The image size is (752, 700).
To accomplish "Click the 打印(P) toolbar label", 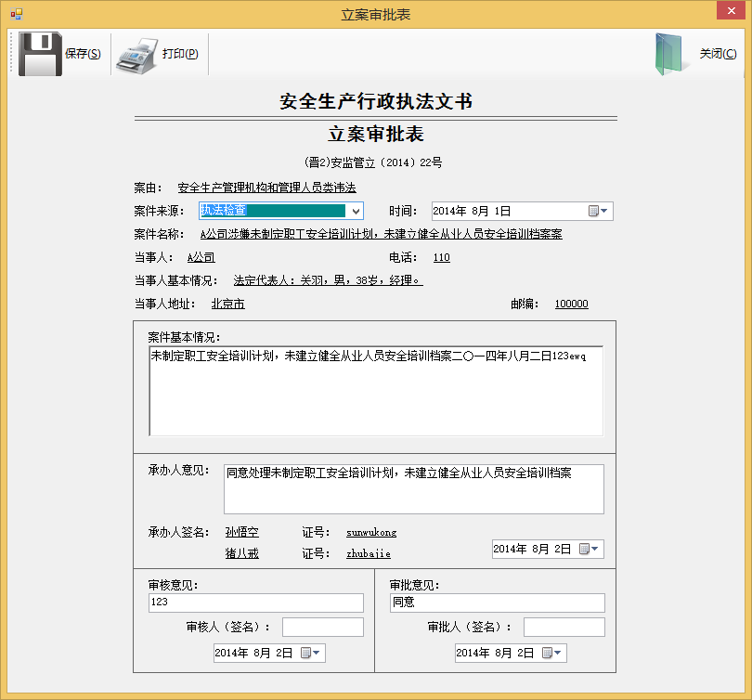I will [x=180, y=54].
